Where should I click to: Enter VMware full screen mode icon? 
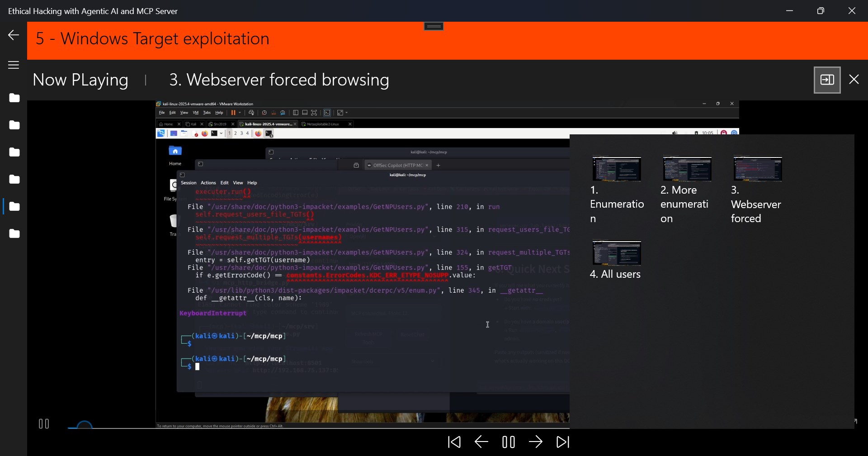314,113
